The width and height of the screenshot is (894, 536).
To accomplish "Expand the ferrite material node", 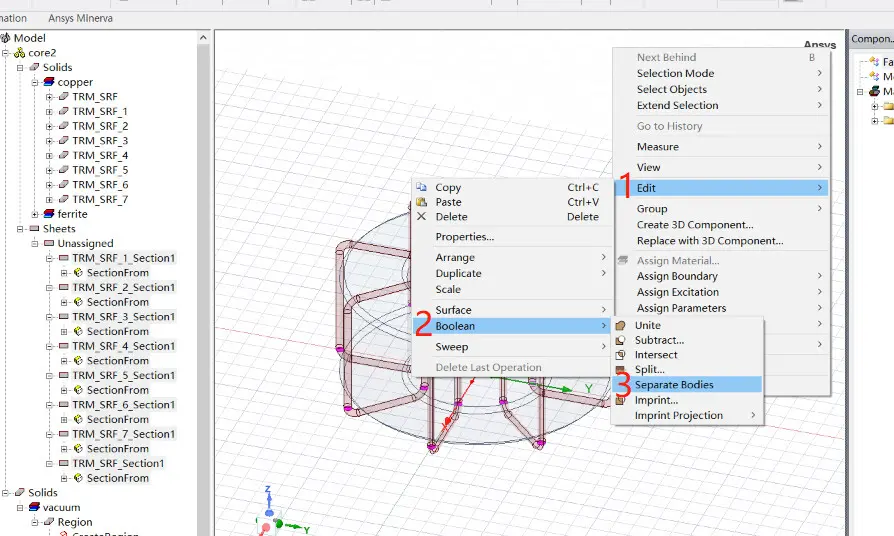I will point(35,214).
